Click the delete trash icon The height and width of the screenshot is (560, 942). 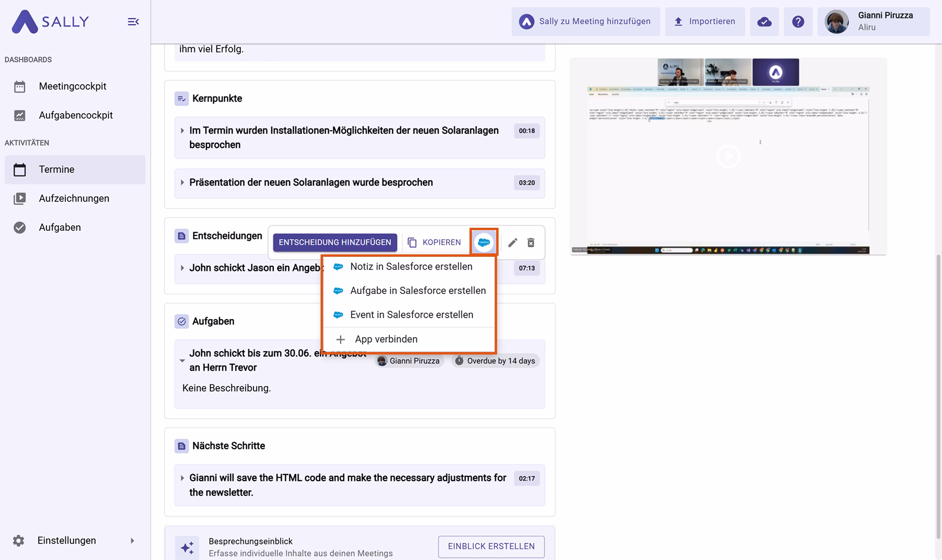tap(530, 242)
